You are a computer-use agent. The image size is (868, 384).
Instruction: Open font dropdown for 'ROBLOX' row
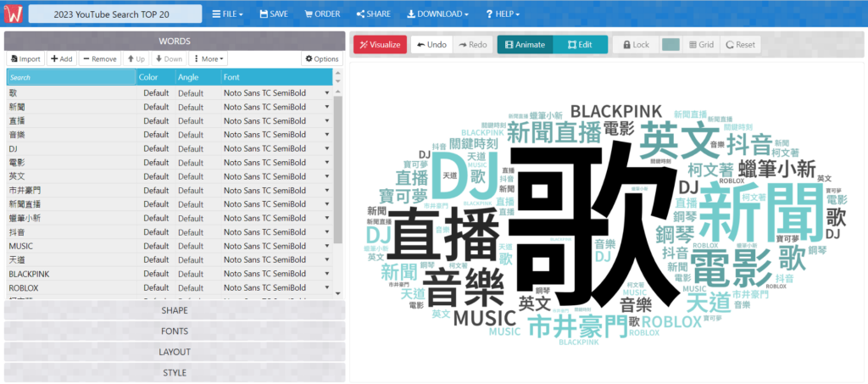pos(327,287)
